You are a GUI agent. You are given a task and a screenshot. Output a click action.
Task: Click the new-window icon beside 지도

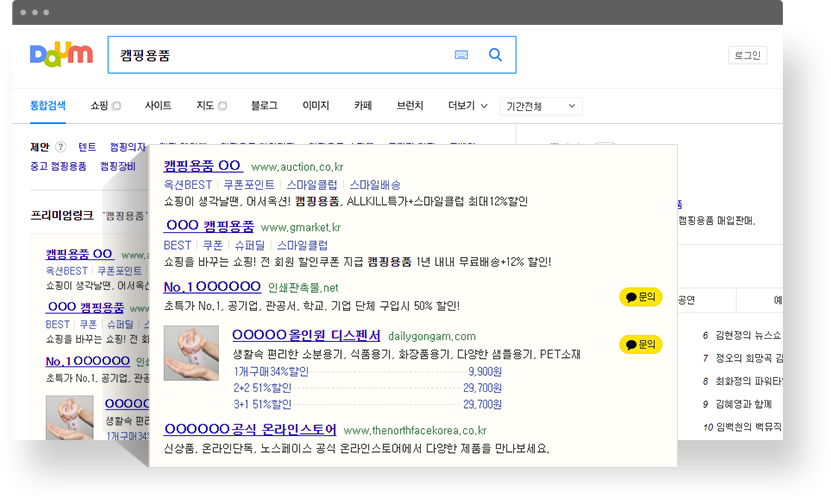(x=223, y=106)
